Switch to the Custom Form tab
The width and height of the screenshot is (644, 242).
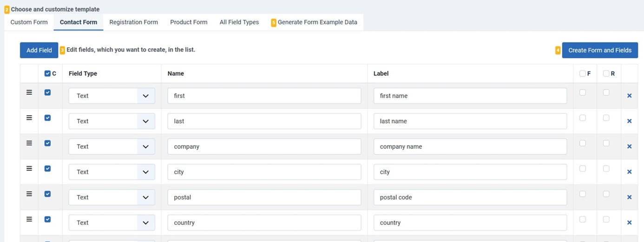point(29,22)
